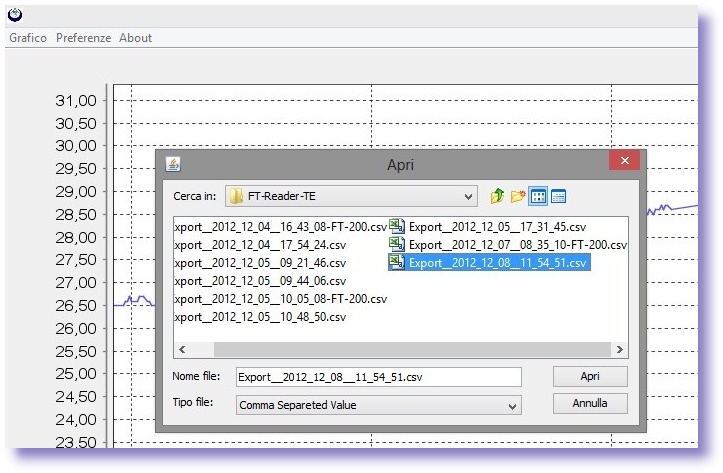Open the Preferenze menu
This screenshot has height=473, width=723.
point(83,38)
